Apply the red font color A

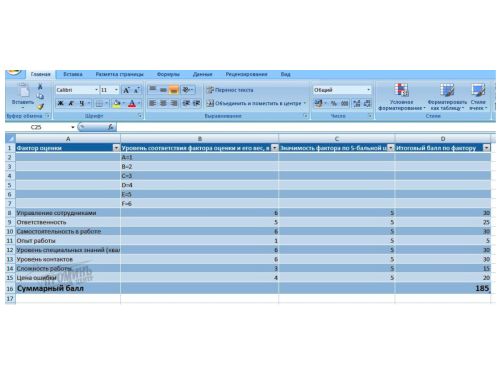tap(132, 104)
